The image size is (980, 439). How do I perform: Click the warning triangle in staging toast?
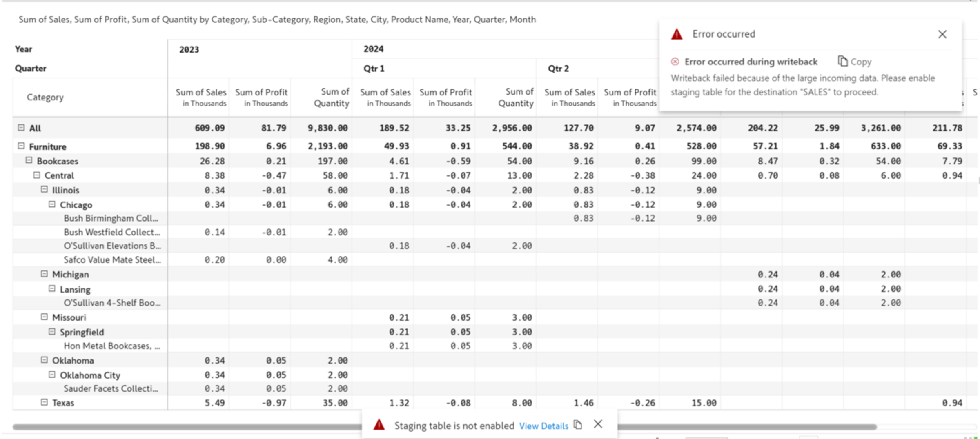pyautogui.click(x=379, y=425)
